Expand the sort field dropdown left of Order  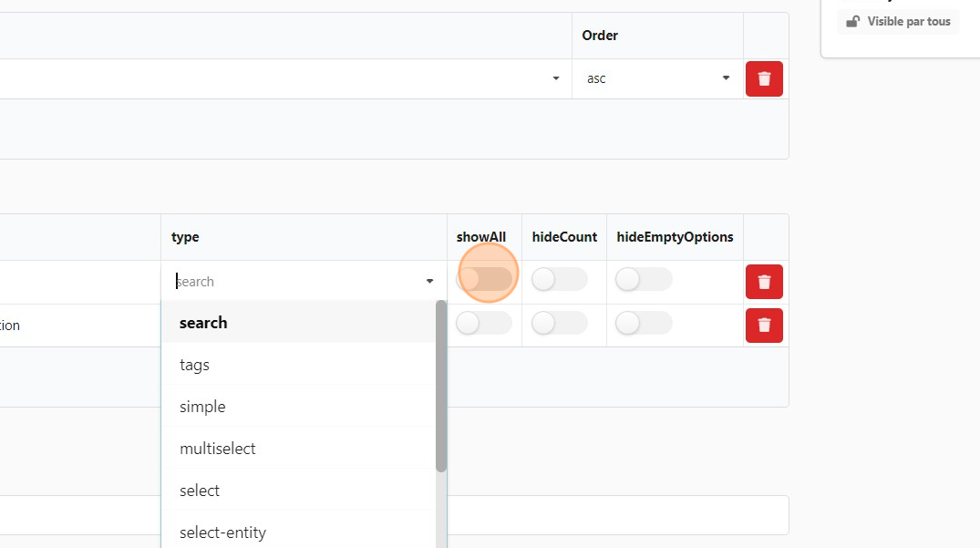click(x=555, y=78)
